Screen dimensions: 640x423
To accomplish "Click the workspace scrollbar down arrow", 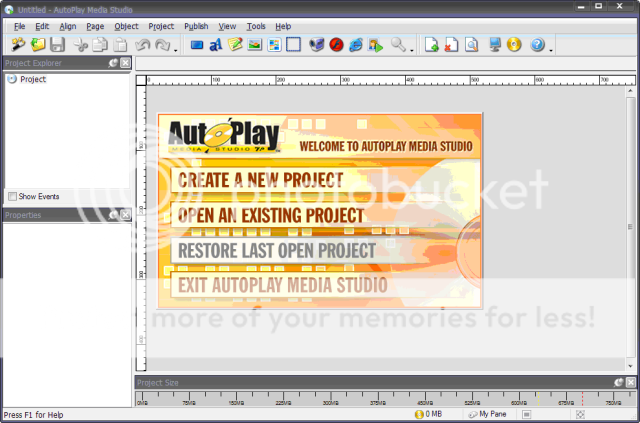I will pyautogui.click(x=631, y=366).
